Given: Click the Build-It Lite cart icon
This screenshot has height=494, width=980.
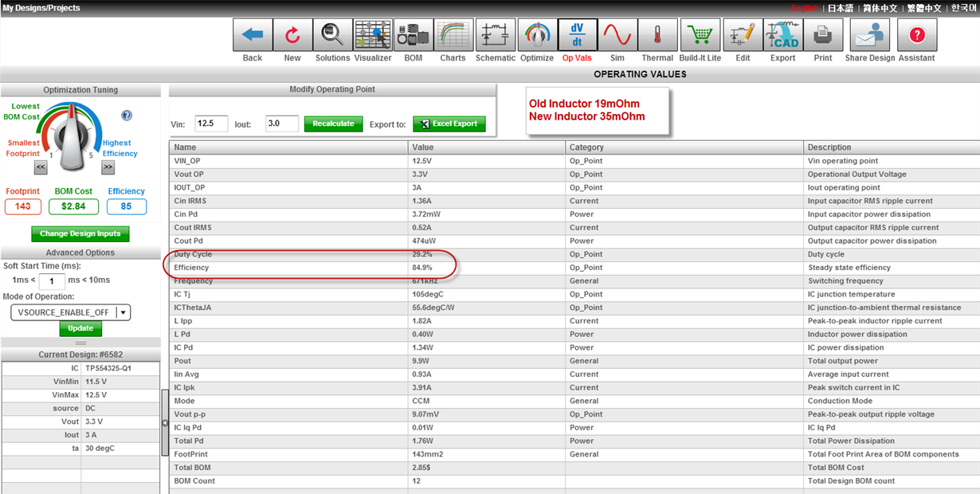Looking at the screenshot, I should pyautogui.click(x=700, y=35).
